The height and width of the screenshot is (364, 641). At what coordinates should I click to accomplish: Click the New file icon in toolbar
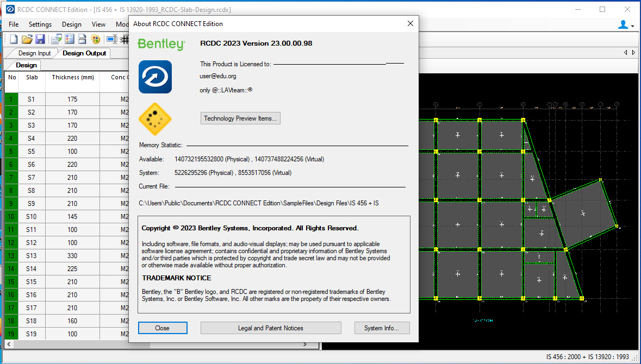(14, 39)
